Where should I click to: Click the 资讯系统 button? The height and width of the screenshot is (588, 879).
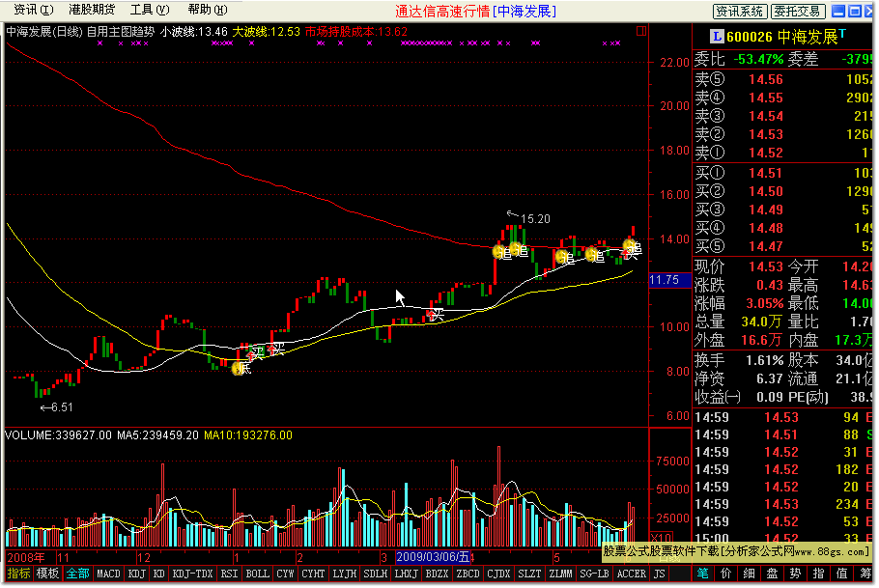(739, 12)
